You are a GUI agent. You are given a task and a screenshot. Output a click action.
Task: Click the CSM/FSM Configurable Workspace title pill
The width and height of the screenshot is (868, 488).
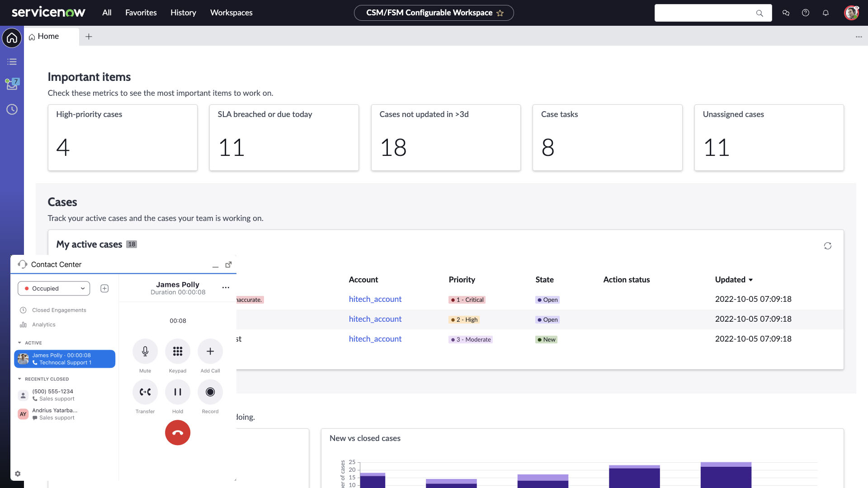coord(434,13)
